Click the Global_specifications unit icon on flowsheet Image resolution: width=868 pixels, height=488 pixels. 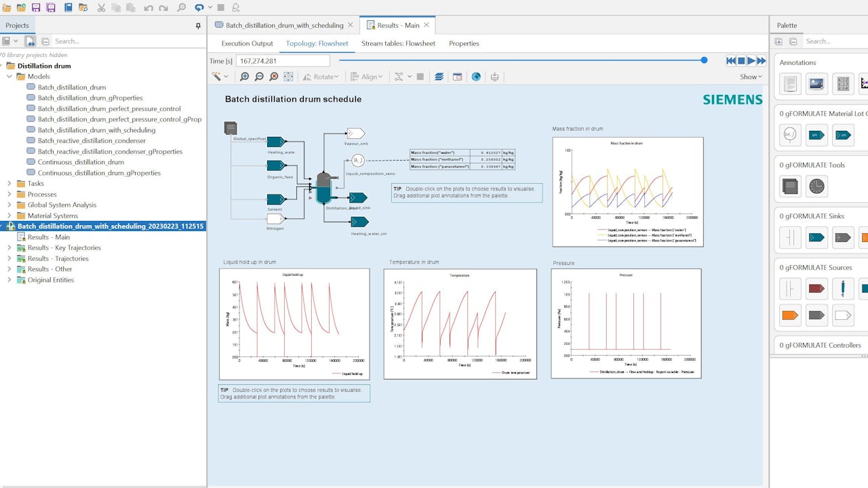(231, 128)
